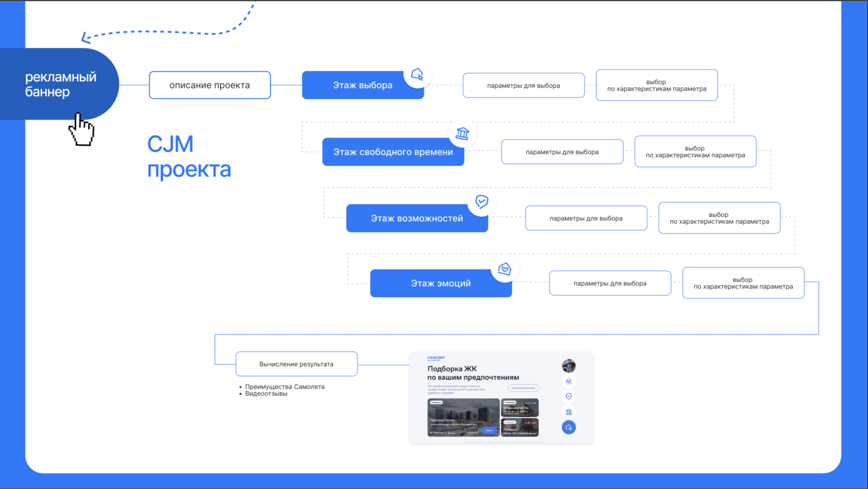Click the envelope-house icon in the card sidebar
The width and height of the screenshot is (868, 489).
pos(569,381)
